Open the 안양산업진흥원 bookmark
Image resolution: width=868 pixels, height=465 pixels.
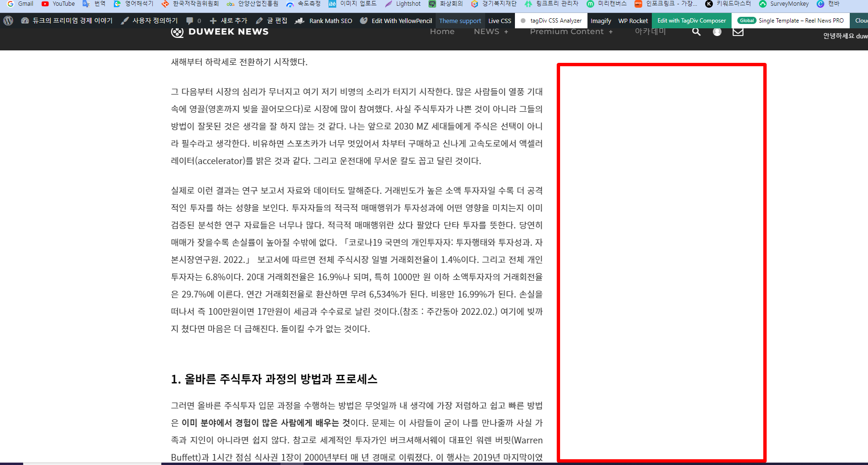(253, 4)
